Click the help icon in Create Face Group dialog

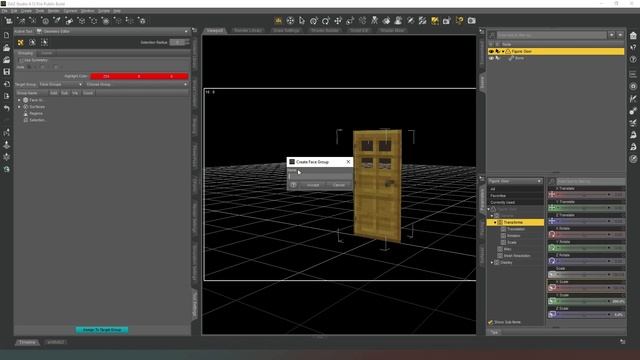293,185
